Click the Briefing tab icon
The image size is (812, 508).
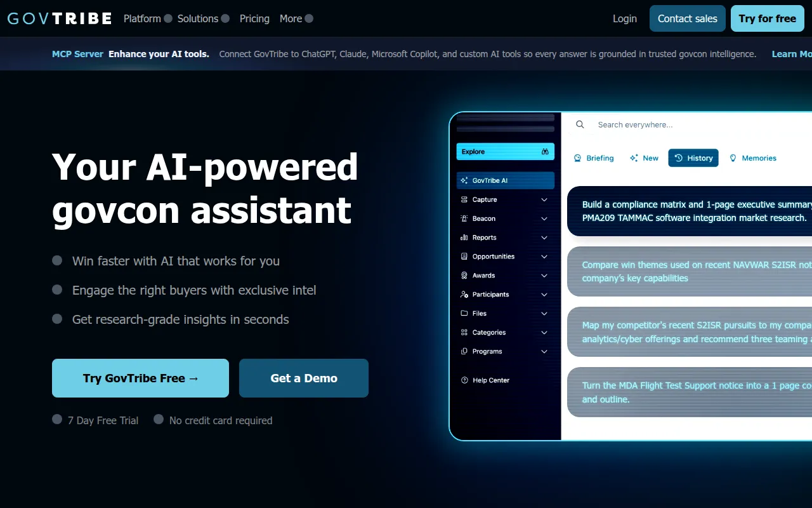577,158
